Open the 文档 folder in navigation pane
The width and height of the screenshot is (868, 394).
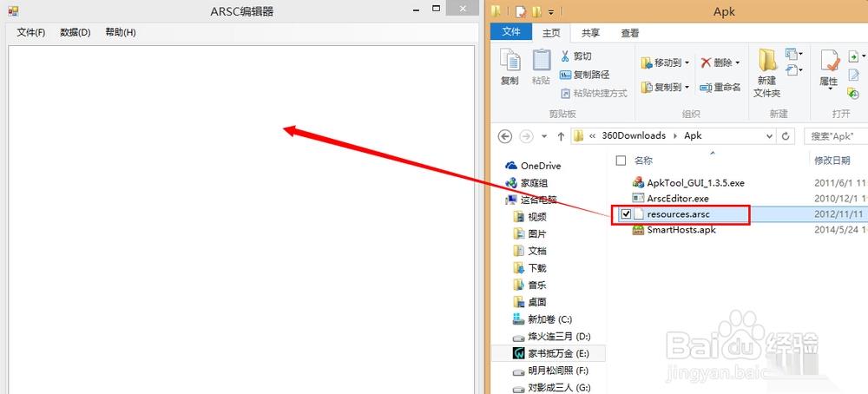click(529, 251)
